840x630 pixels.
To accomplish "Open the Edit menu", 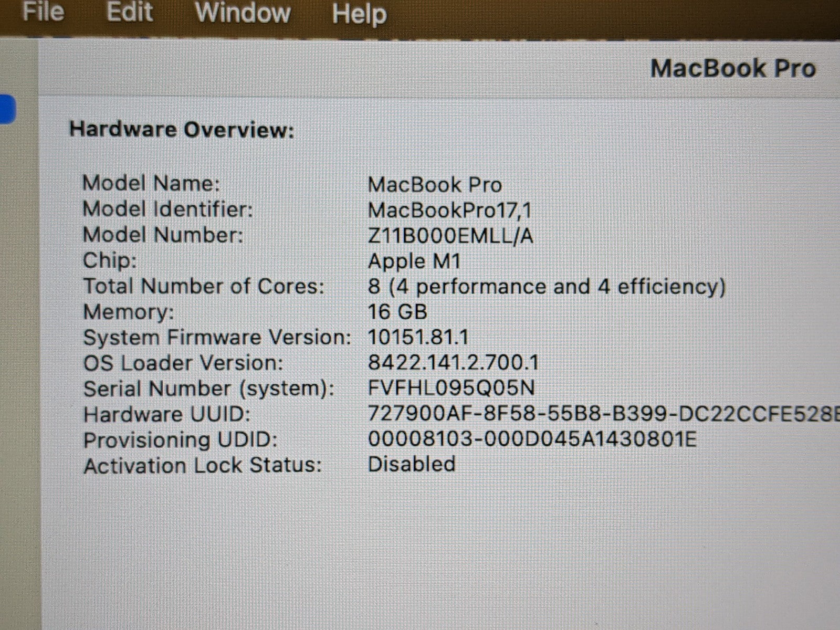I will pyautogui.click(x=129, y=12).
